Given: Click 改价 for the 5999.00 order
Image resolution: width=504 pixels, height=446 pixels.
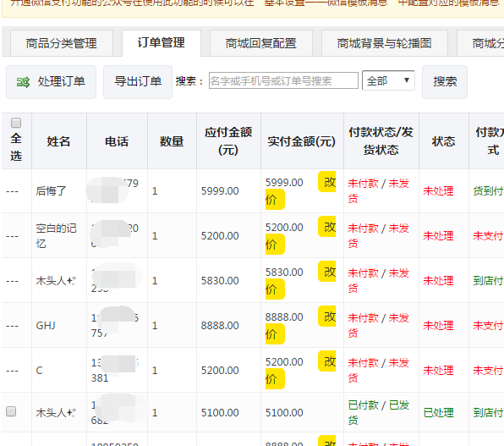Looking at the screenshot, I should tap(327, 182).
